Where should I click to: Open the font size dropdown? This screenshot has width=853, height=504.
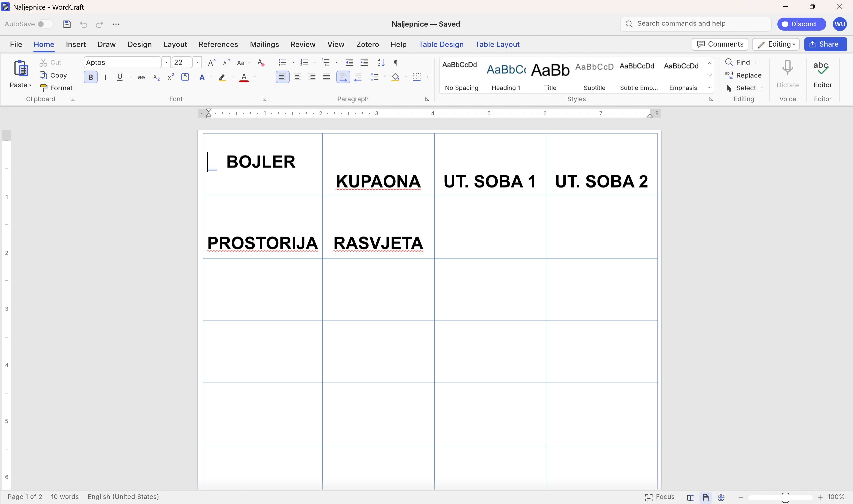[197, 63]
